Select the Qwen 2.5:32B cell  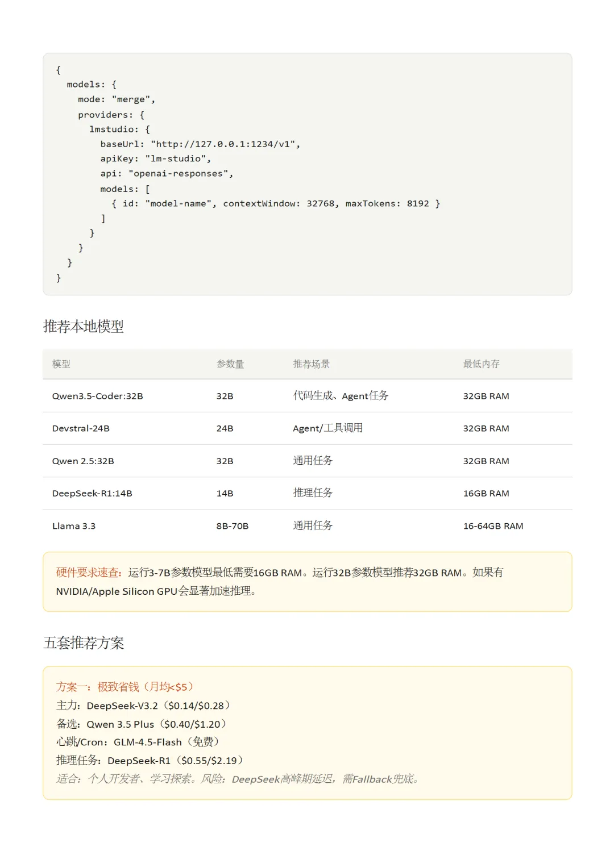click(x=83, y=461)
